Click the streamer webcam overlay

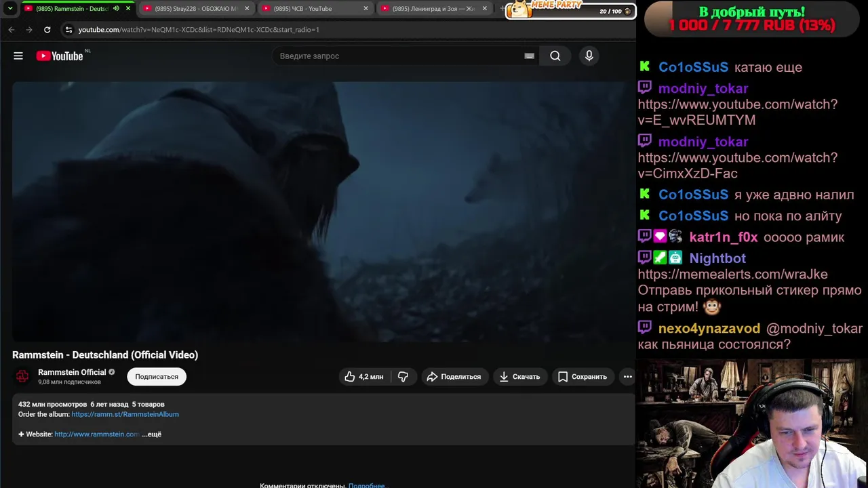[752, 424]
